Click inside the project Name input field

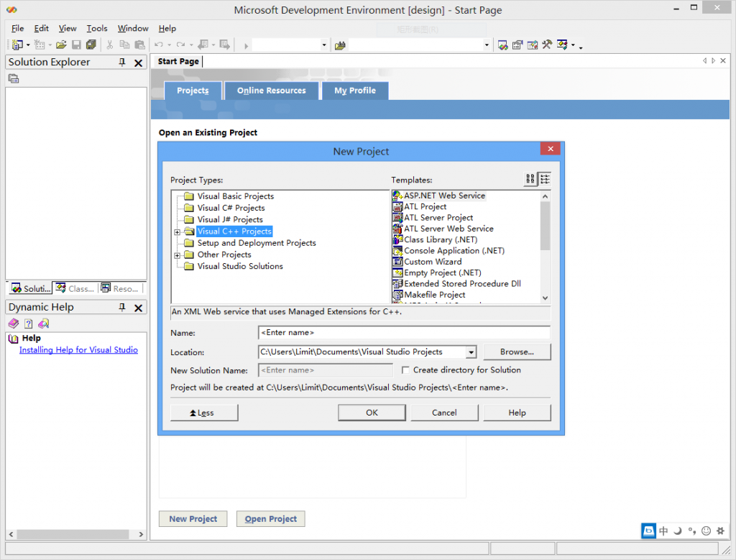[x=402, y=333]
